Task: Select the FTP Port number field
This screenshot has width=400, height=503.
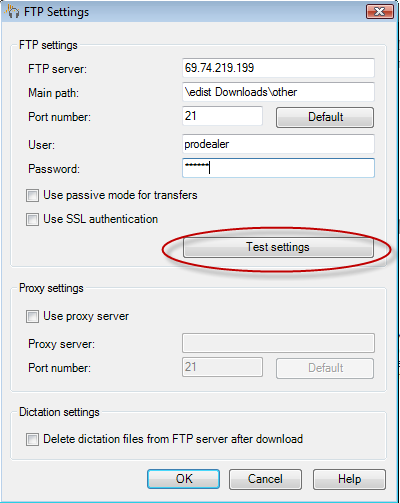Action: coord(222,116)
